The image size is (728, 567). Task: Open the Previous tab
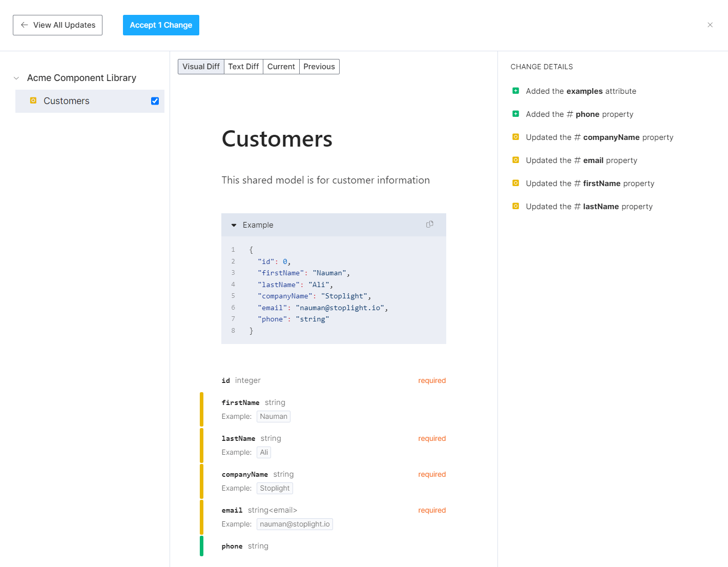319,67
